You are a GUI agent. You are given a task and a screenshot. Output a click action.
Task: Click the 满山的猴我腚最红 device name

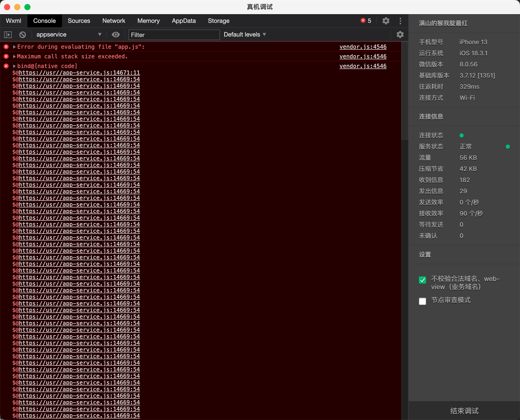(x=443, y=23)
